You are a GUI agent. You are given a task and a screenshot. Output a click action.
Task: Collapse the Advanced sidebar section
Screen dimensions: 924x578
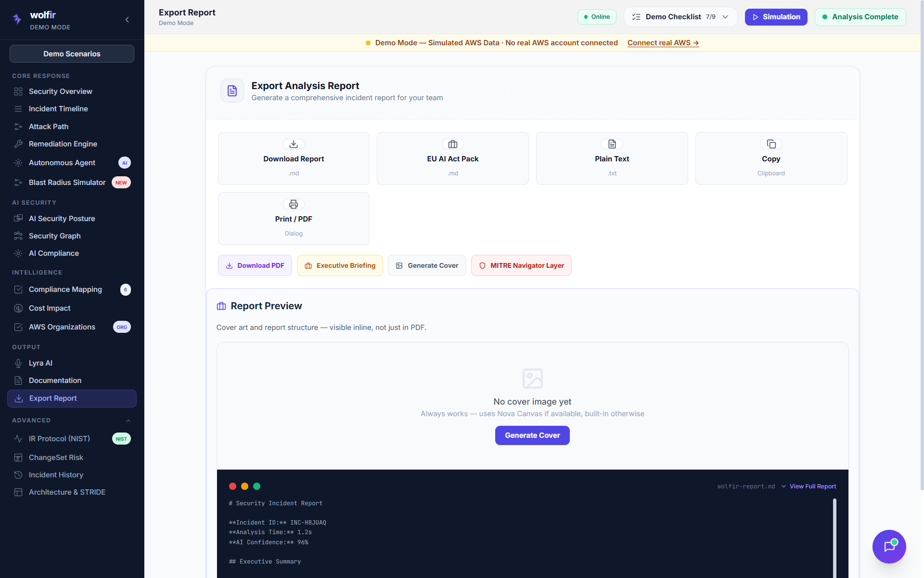[x=128, y=420]
